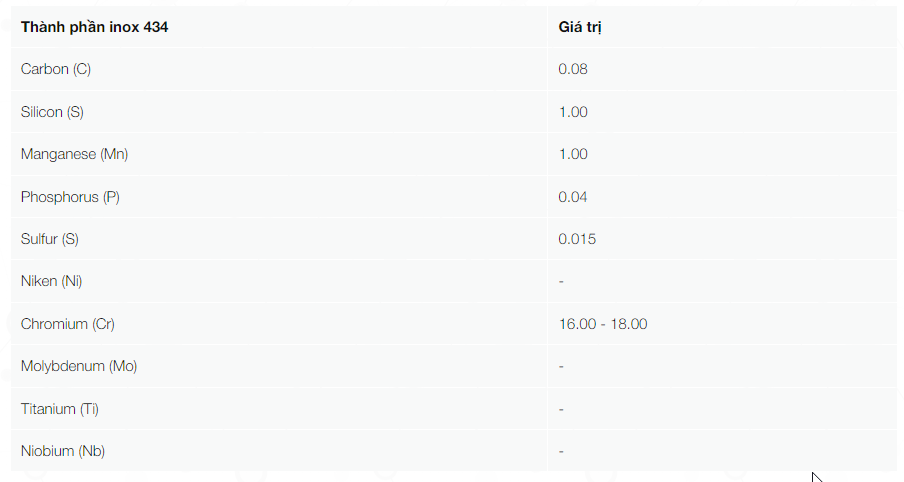Click the Manganese value 1.00

572,154
